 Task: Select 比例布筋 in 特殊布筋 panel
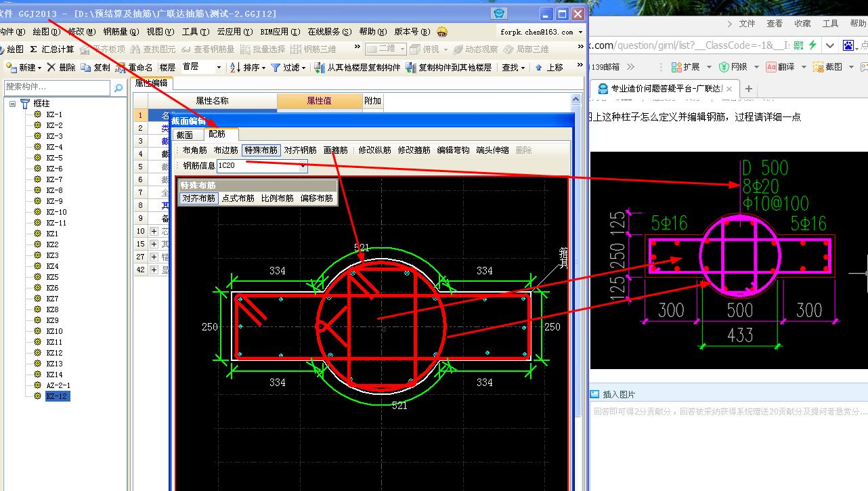click(278, 198)
